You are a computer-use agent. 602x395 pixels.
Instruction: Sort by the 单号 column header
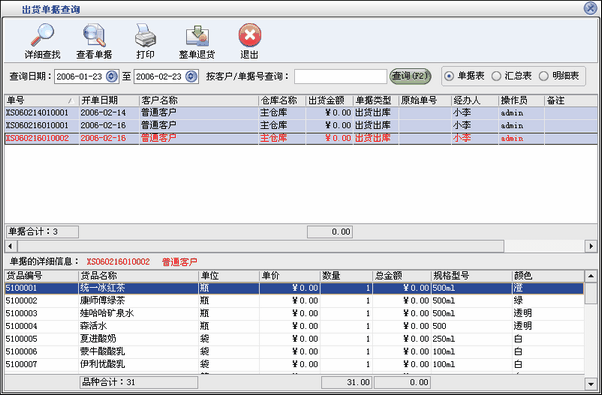[x=41, y=101]
